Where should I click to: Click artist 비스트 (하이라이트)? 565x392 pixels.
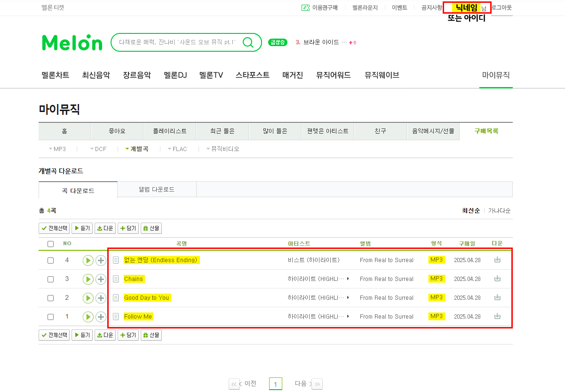click(x=314, y=260)
